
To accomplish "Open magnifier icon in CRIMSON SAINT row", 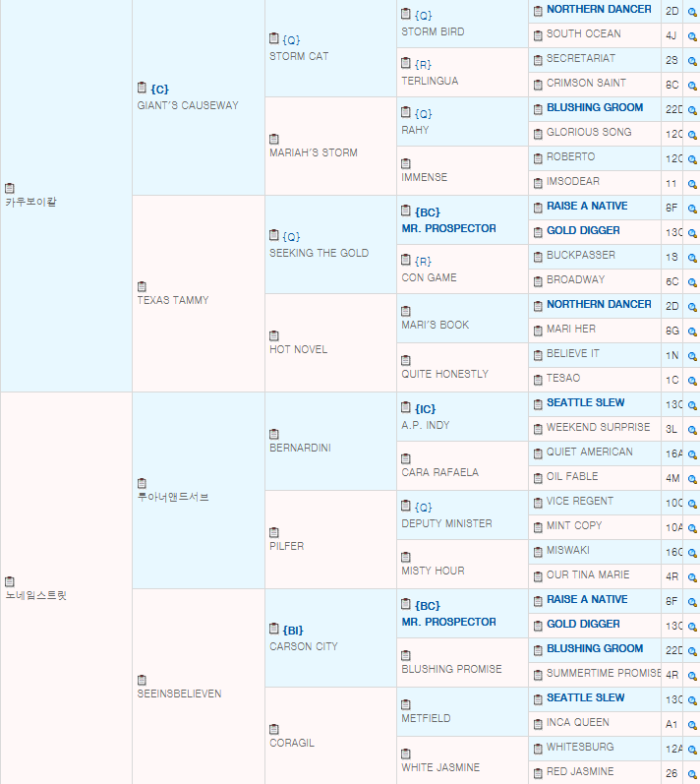I will coord(692,86).
